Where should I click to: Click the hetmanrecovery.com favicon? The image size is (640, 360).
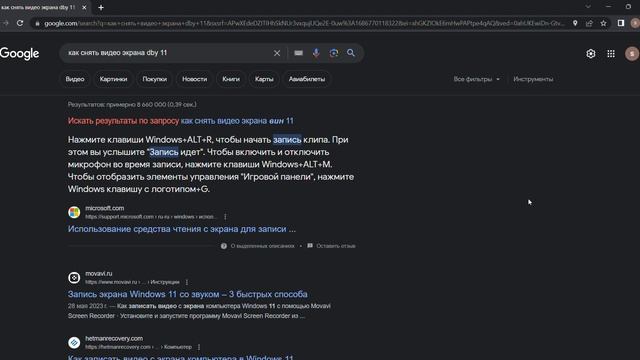[74, 342]
